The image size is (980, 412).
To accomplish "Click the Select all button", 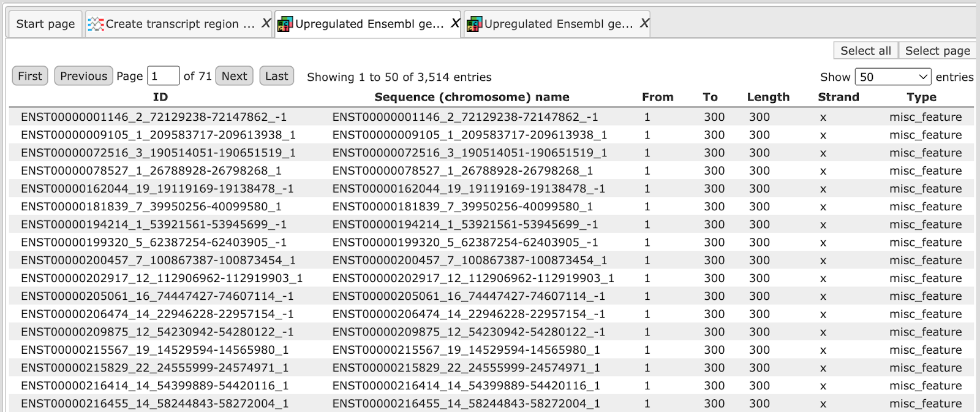I will pos(865,50).
